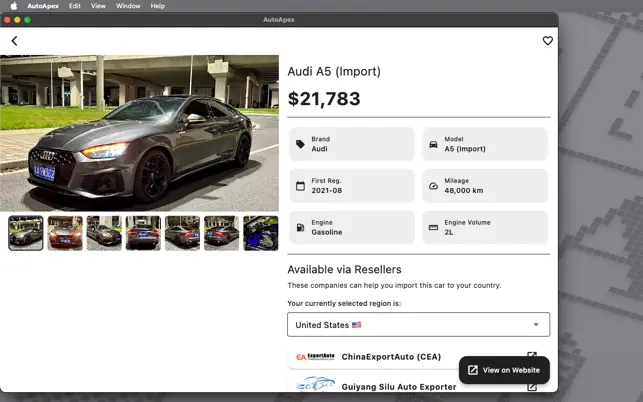Select the fifth car thumbnail
The image size is (643, 402).
pyautogui.click(x=182, y=233)
